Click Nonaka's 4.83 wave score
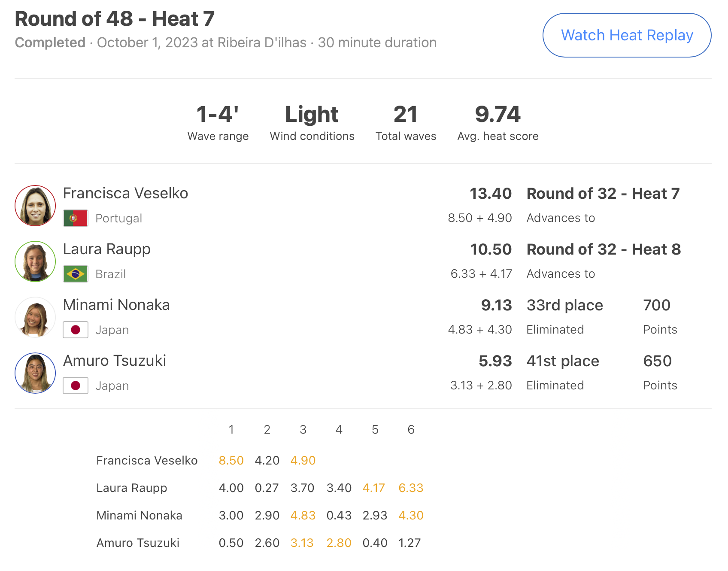This screenshot has height=571, width=728. (303, 515)
